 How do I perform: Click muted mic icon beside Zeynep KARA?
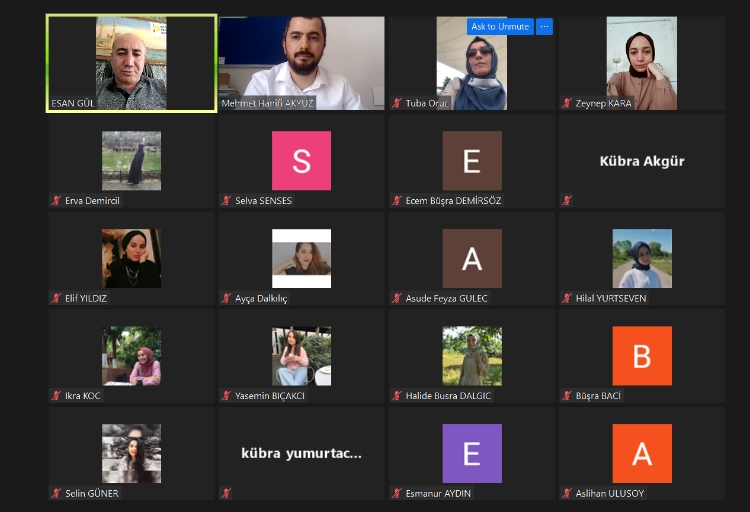pyautogui.click(x=567, y=103)
